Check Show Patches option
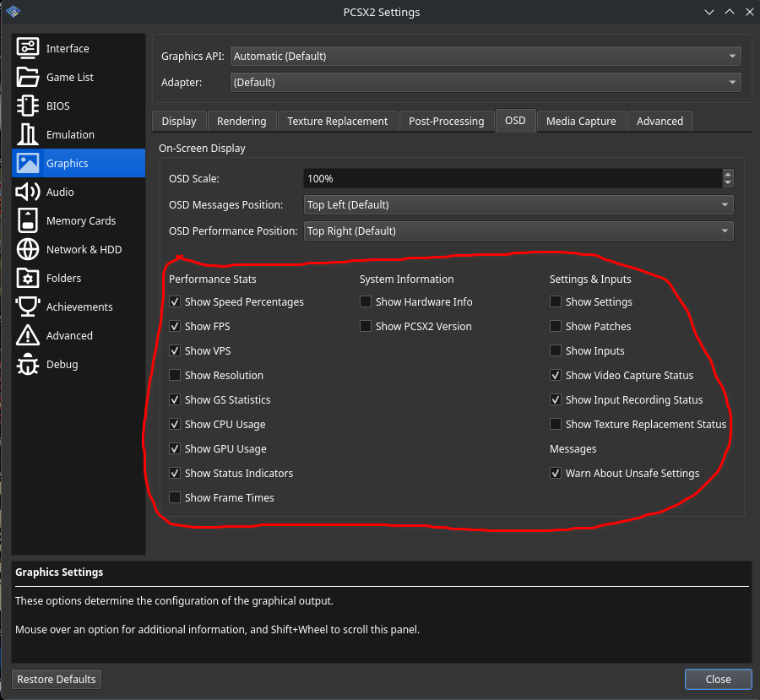The width and height of the screenshot is (760, 700). [556, 326]
